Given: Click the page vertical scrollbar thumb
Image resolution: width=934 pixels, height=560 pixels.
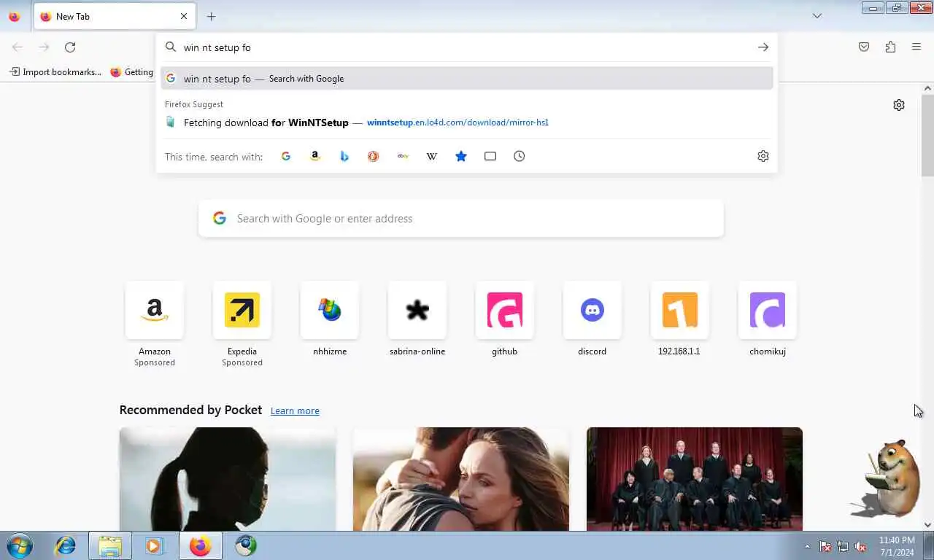Looking at the screenshot, I should coord(927,135).
